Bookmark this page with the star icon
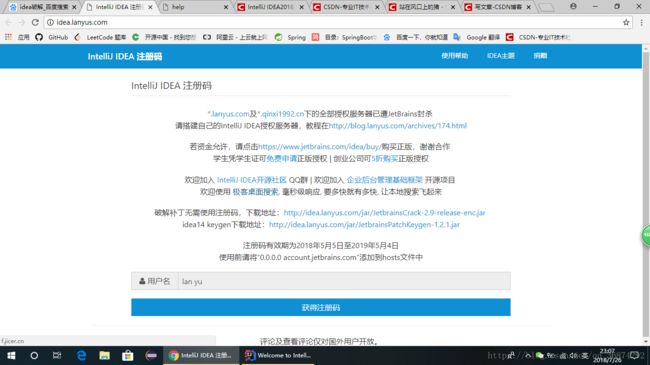This screenshot has width=650, height=365. click(x=626, y=22)
